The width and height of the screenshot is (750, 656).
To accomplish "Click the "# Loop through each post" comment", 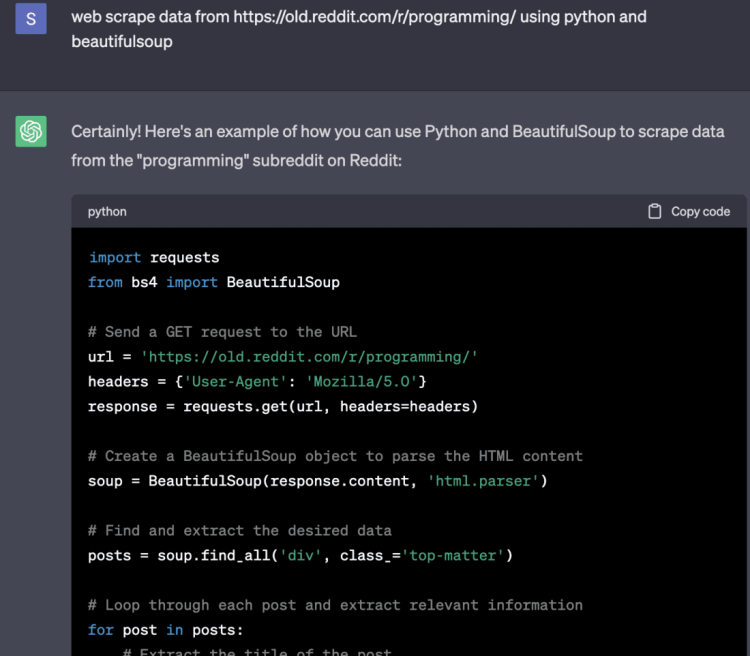I will 335,605.
